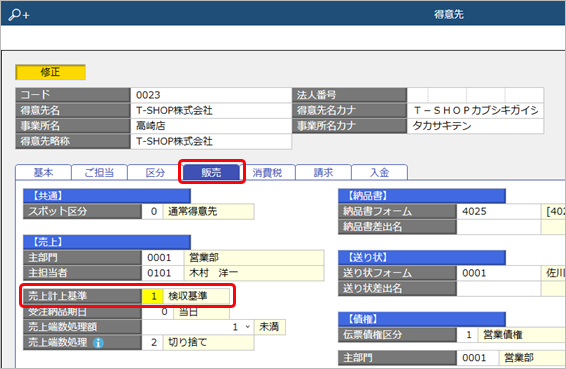Click the 検収基準 text

point(188,296)
